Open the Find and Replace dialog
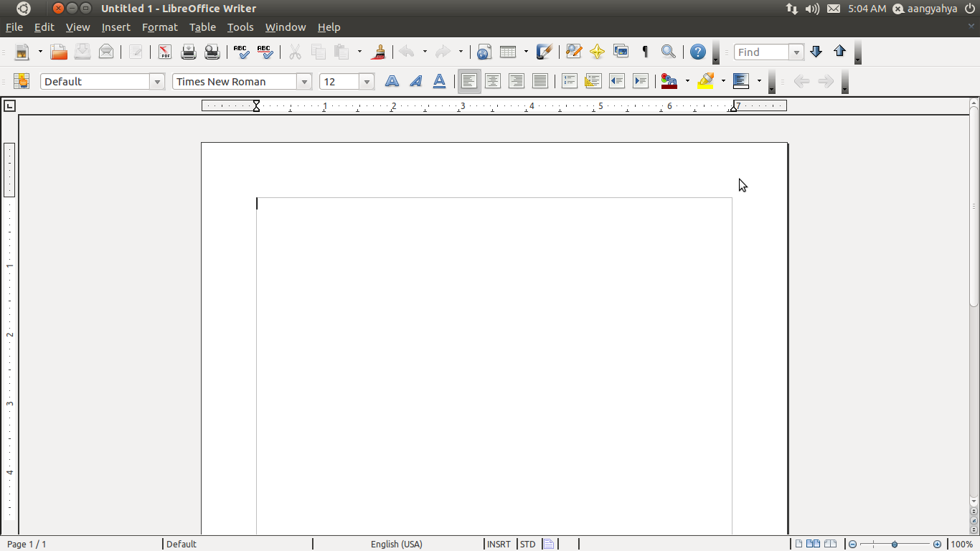 [668, 52]
